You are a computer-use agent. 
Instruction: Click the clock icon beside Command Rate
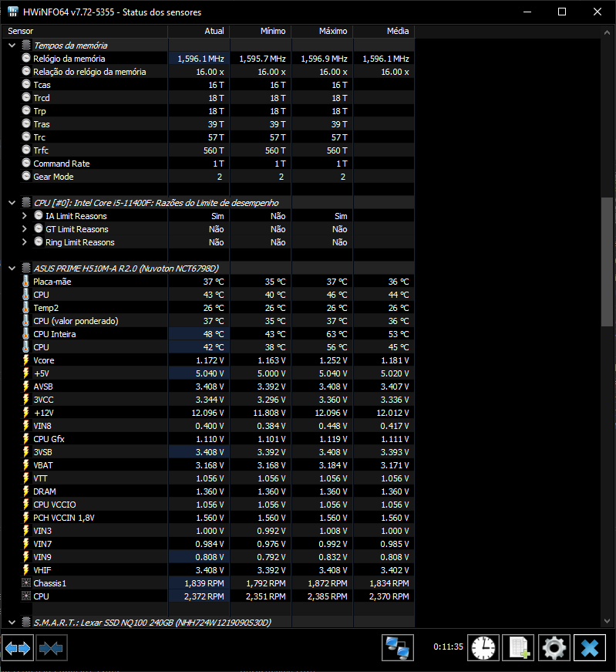[26, 163]
